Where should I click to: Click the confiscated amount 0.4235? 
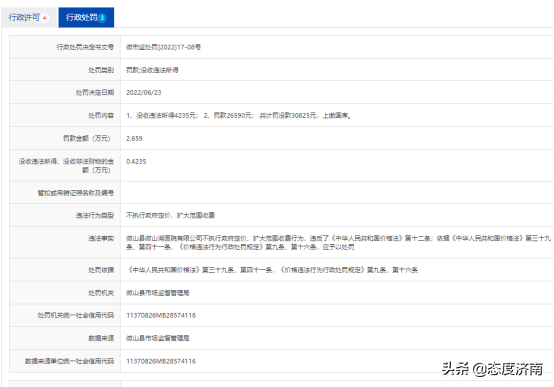click(x=136, y=162)
